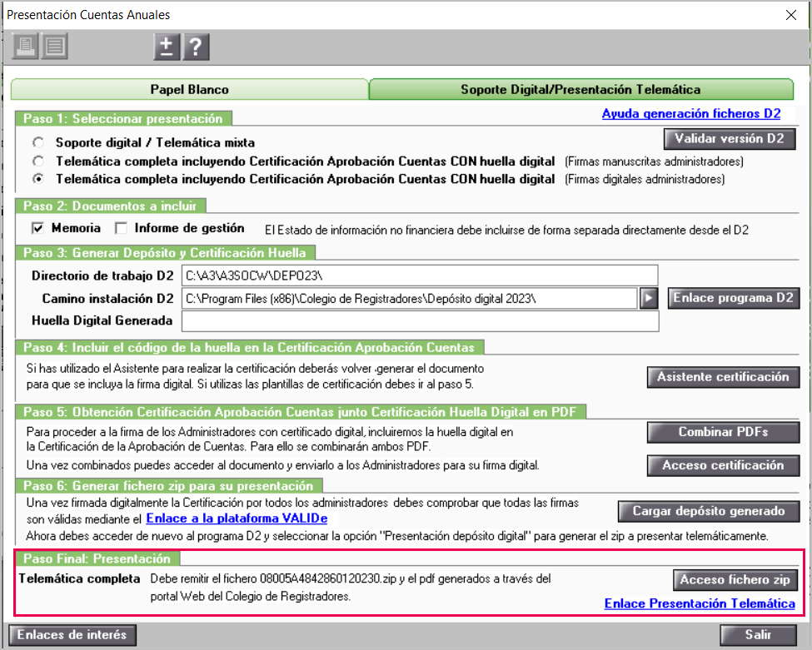The height and width of the screenshot is (650, 812).
Task: Click the document list icon in the toolbar
Action: tap(55, 47)
